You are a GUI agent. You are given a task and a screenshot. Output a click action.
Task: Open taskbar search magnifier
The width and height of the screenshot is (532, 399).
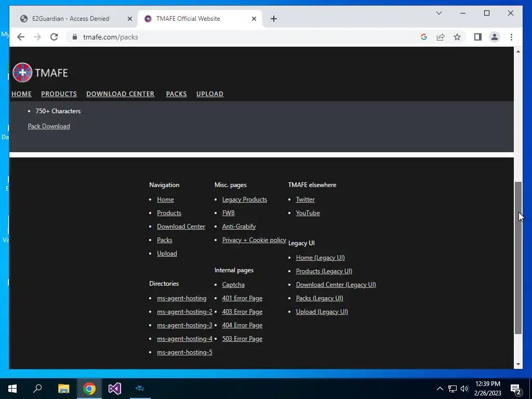click(37, 389)
